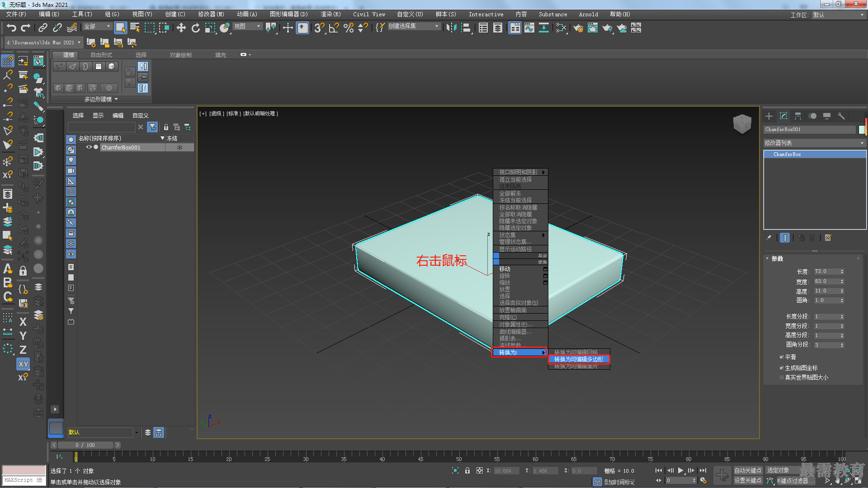Click the ViewCube in viewport
The height and width of the screenshot is (488, 868).
click(x=742, y=123)
